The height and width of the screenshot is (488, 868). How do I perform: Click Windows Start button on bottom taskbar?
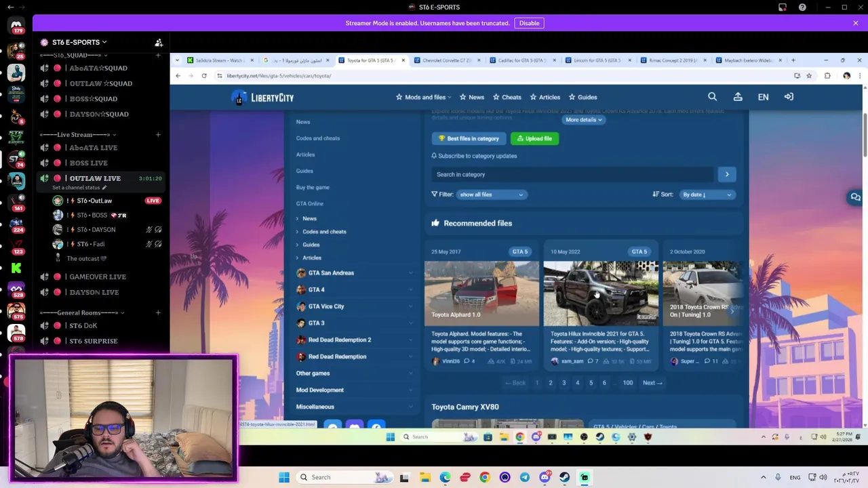(284, 477)
